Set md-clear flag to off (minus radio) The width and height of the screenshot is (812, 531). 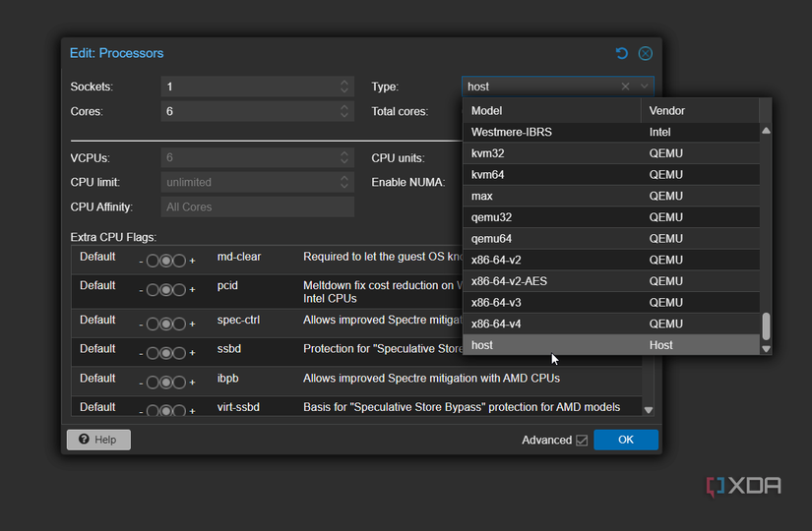153,261
